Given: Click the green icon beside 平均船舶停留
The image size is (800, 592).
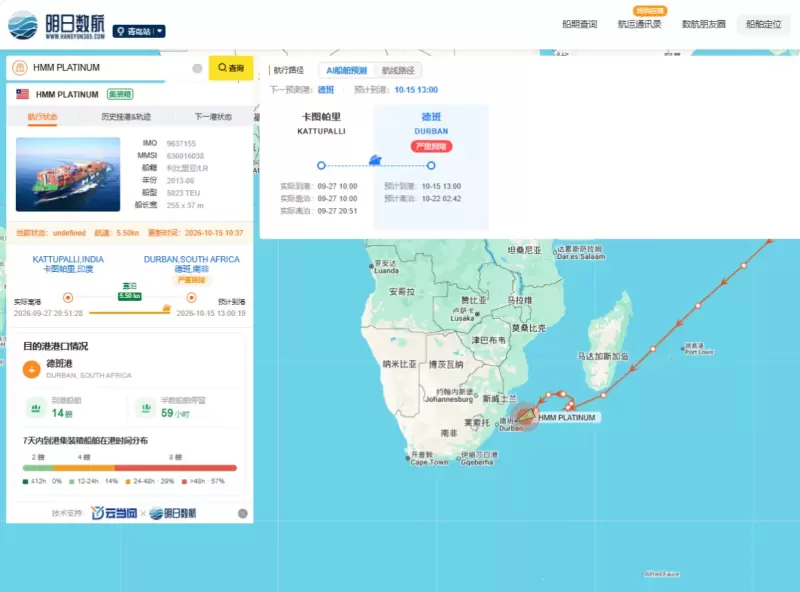Looking at the screenshot, I should click(x=146, y=408).
